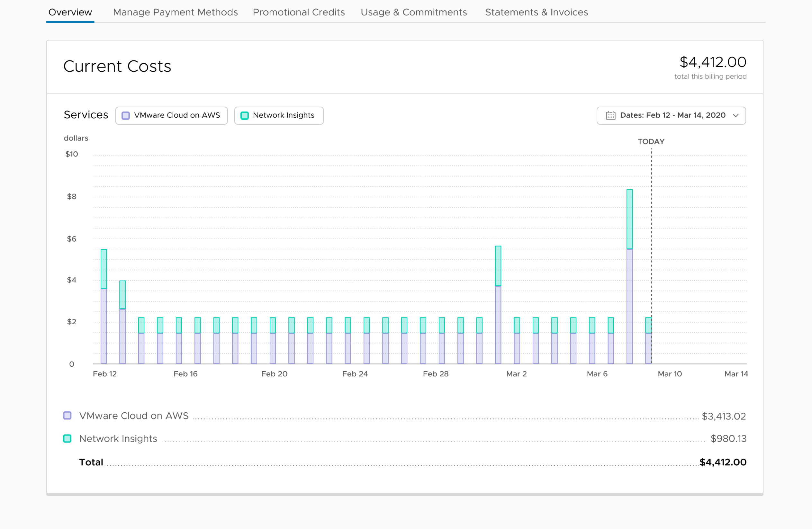The image size is (812, 529).
Task: Click the Network Insights legend label at bottom
Action: 118,439
